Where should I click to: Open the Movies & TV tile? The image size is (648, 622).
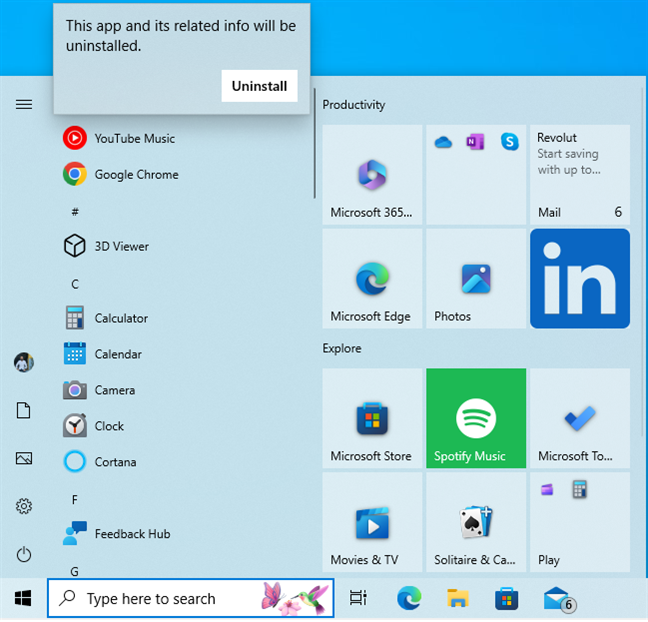click(x=372, y=522)
